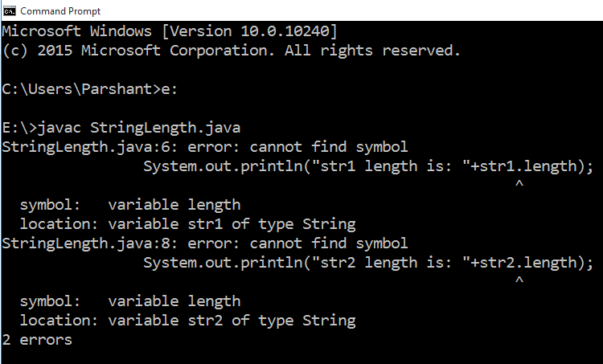Click the StringLength.java:8 error message
603x364 pixels.
(x=205, y=243)
